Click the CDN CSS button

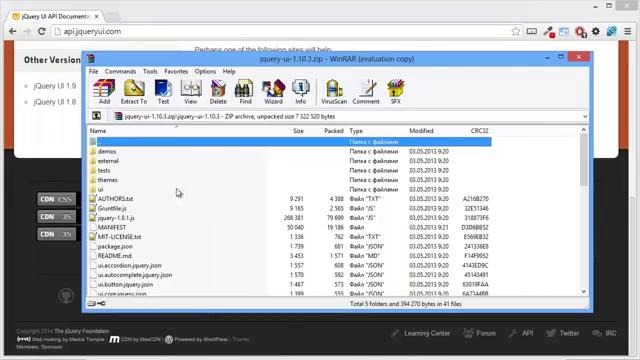pos(56,199)
